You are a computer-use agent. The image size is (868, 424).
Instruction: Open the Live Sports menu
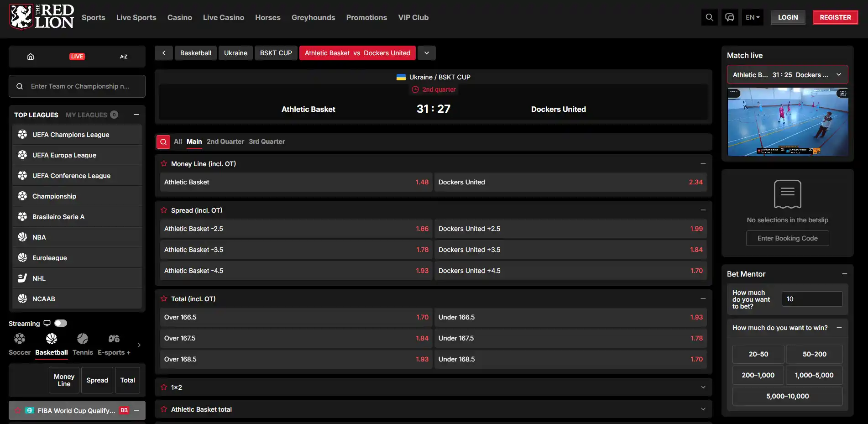click(x=136, y=17)
